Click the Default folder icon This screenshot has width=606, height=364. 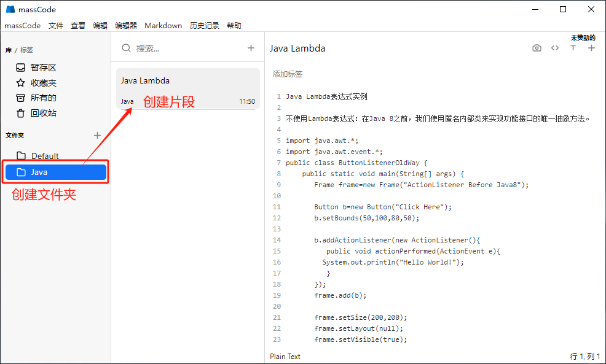(22, 155)
